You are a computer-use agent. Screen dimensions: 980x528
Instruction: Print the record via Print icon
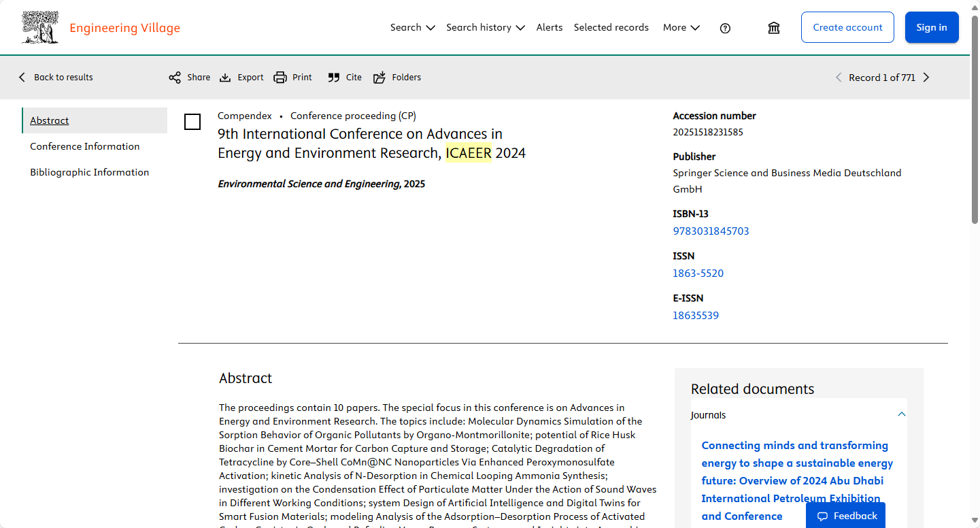coord(280,78)
